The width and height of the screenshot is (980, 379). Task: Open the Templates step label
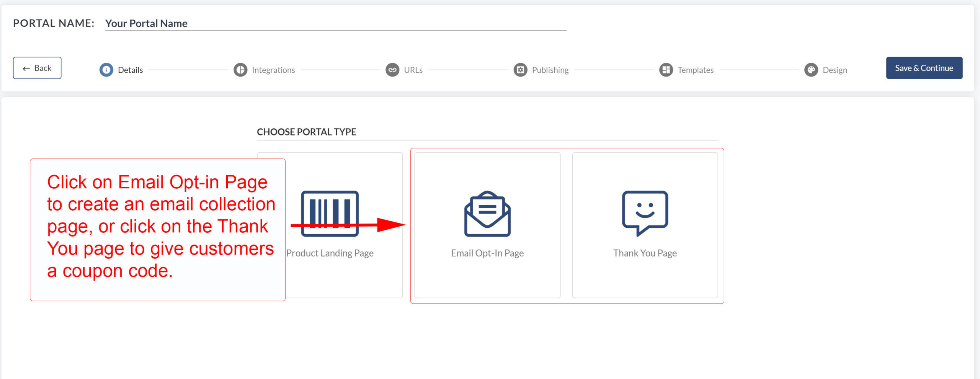pyautogui.click(x=695, y=70)
